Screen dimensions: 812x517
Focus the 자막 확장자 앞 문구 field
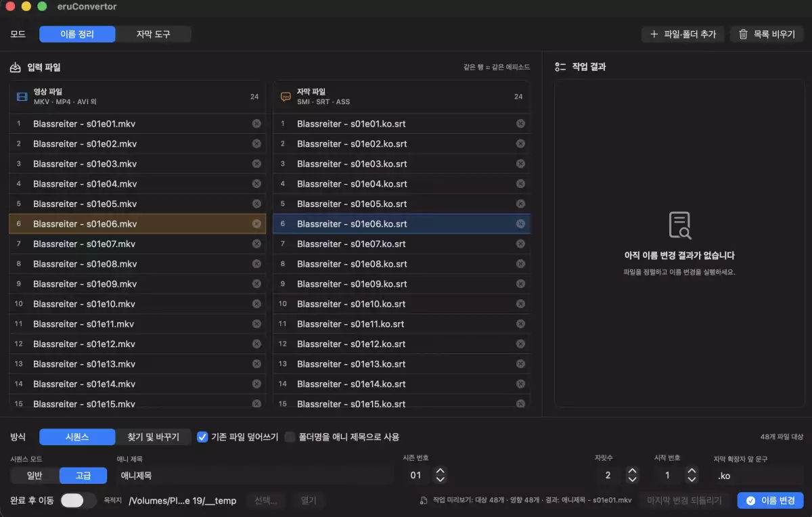759,476
